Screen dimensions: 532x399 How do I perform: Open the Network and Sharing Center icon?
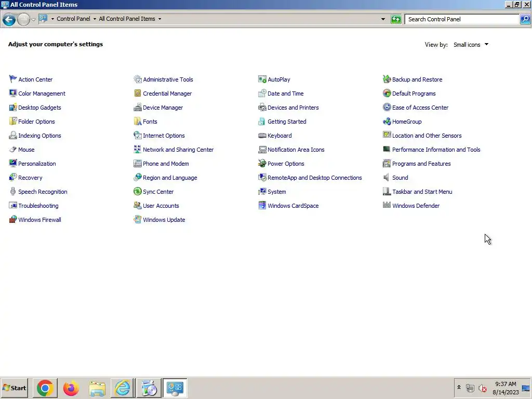(x=137, y=149)
